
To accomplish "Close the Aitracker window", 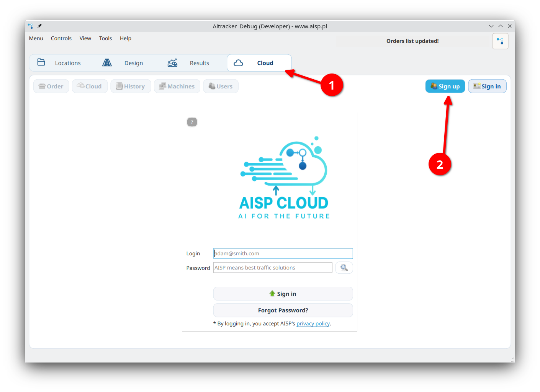I will 510,26.
